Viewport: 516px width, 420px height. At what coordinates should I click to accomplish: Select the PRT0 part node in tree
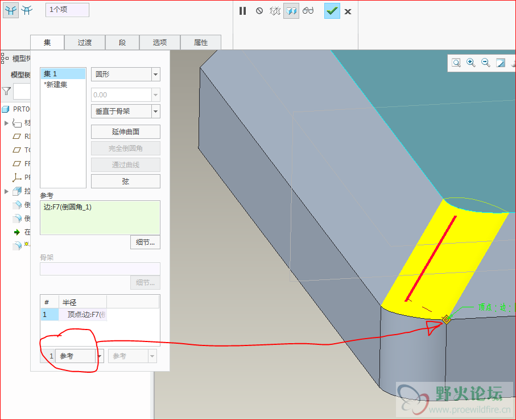(x=16, y=109)
